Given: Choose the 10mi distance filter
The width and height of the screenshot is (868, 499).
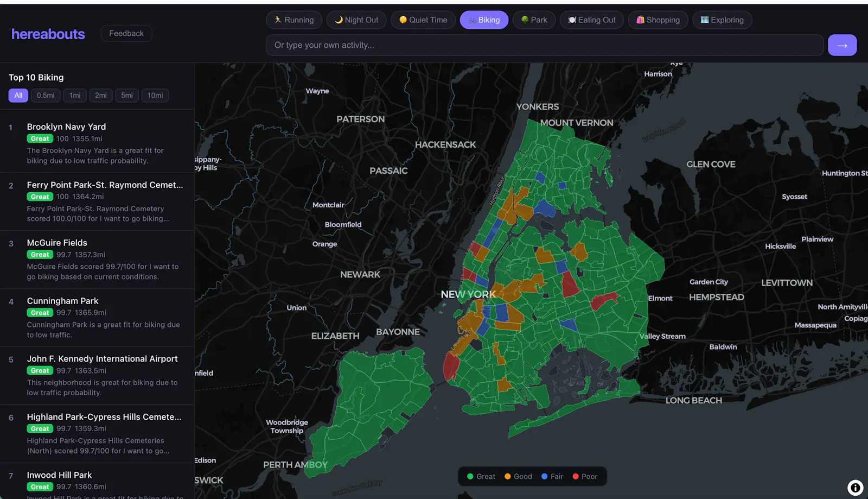Looking at the screenshot, I should pyautogui.click(x=155, y=96).
